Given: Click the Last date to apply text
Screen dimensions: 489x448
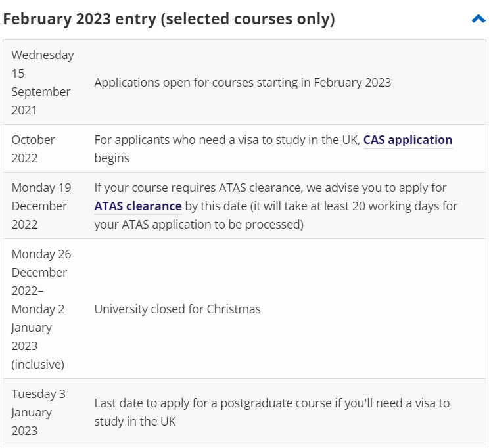Looking at the screenshot, I should [271, 403].
